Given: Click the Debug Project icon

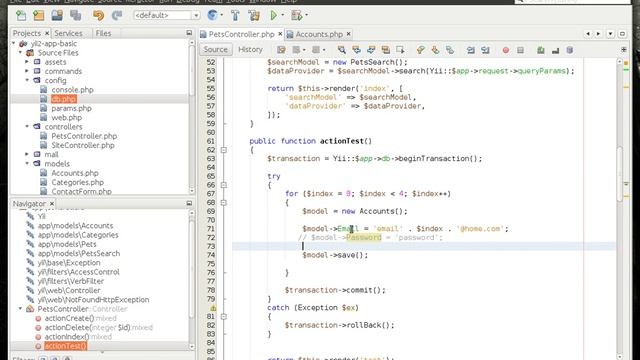Looking at the screenshot, I should (296, 16).
